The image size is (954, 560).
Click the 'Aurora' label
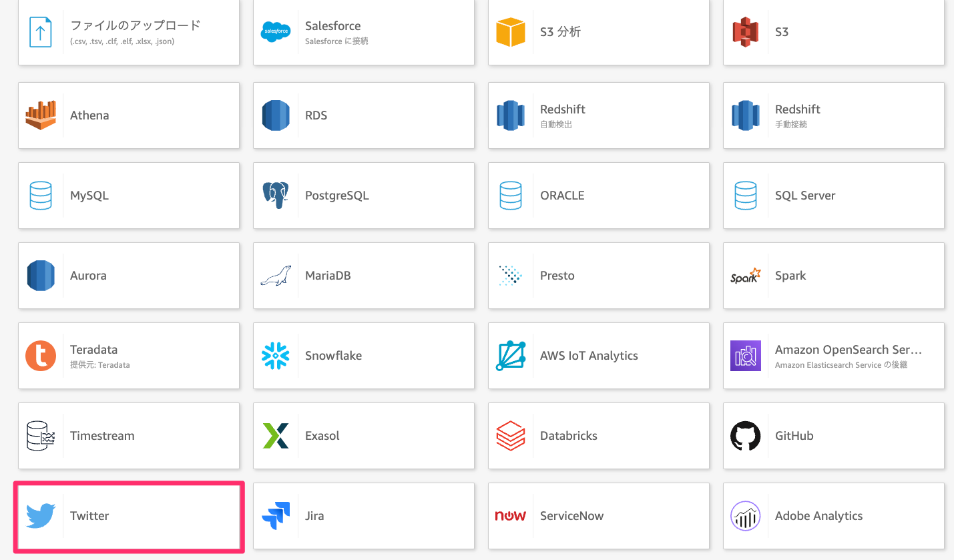(x=88, y=276)
